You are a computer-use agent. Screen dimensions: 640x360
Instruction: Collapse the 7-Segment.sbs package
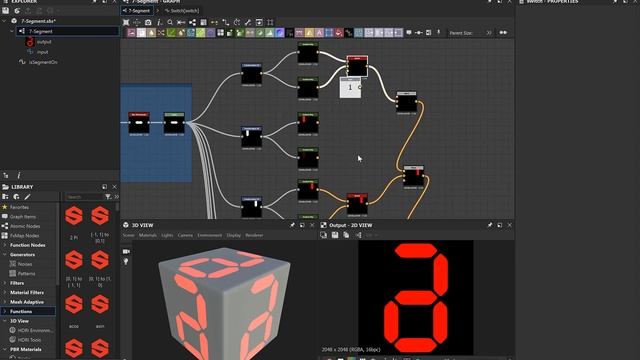tap(4, 21)
